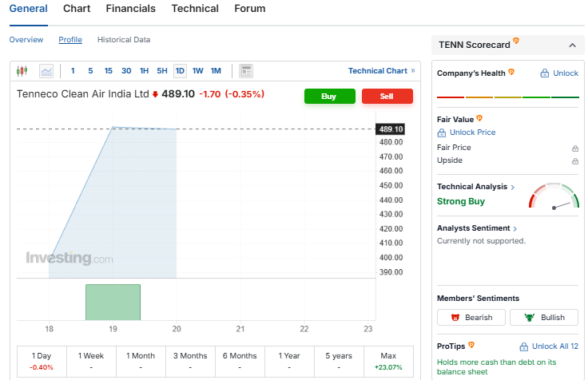The width and height of the screenshot is (588, 380).
Task: Switch to the Chart tab
Action: [x=77, y=9]
